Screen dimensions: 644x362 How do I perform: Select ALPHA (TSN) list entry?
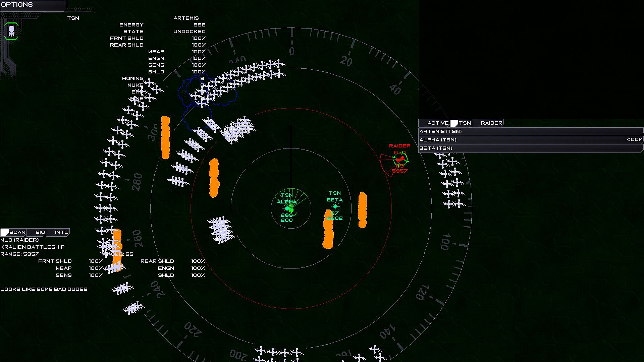pos(438,140)
